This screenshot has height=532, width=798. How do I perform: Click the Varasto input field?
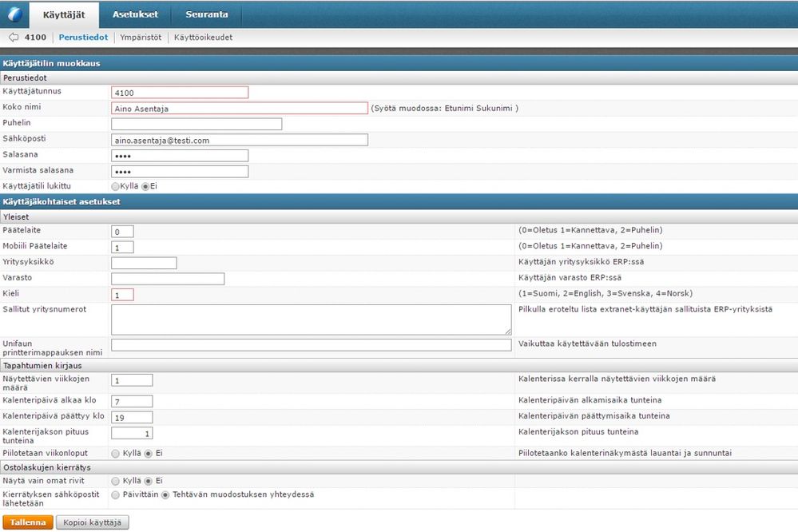point(168,279)
